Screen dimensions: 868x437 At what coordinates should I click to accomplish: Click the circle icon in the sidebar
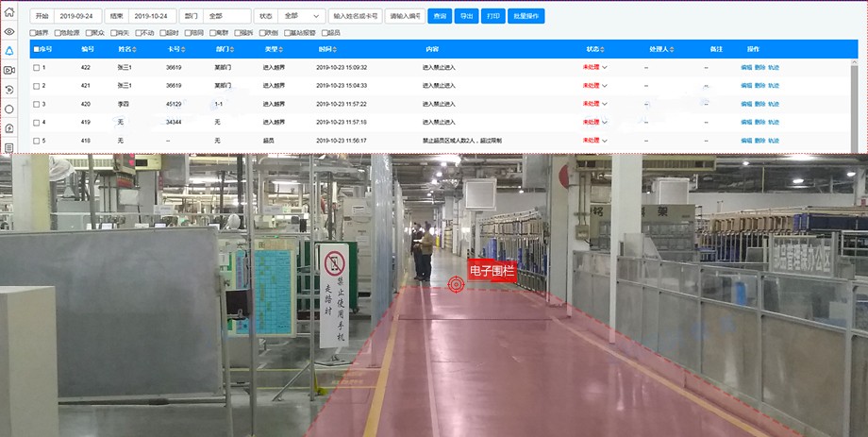click(x=9, y=109)
